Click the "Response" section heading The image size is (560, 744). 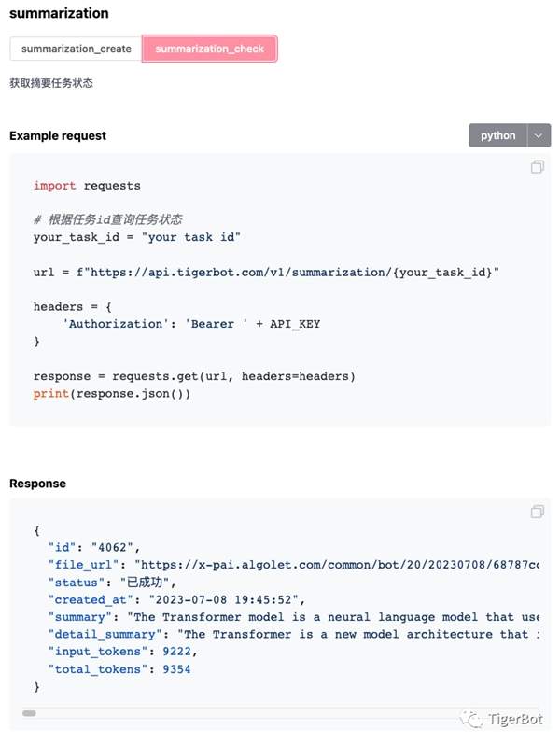pyautogui.click(x=37, y=484)
